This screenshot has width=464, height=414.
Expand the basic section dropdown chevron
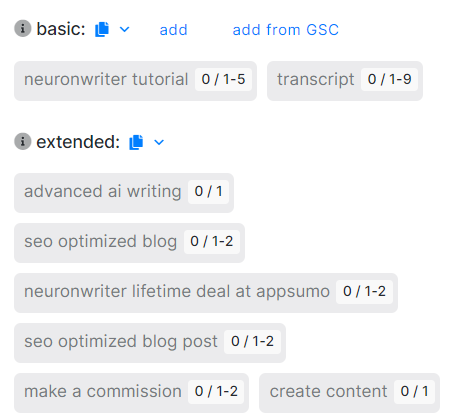click(x=125, y=30)
